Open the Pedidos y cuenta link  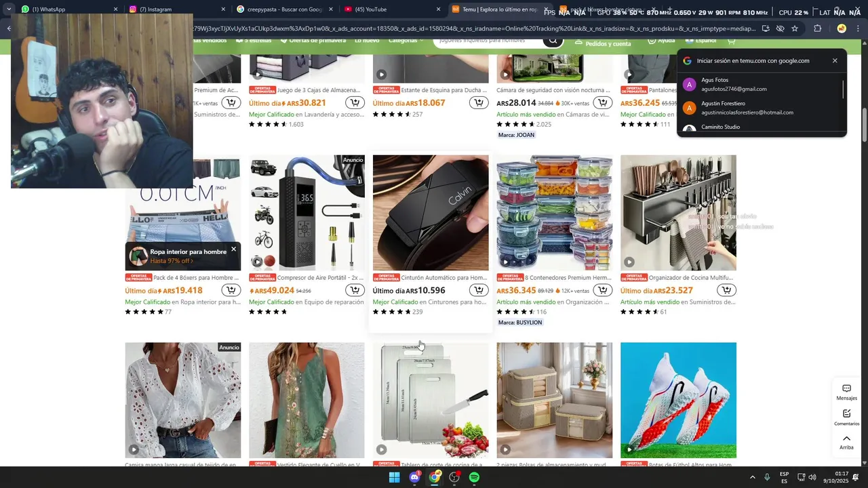tap(602, 43)
